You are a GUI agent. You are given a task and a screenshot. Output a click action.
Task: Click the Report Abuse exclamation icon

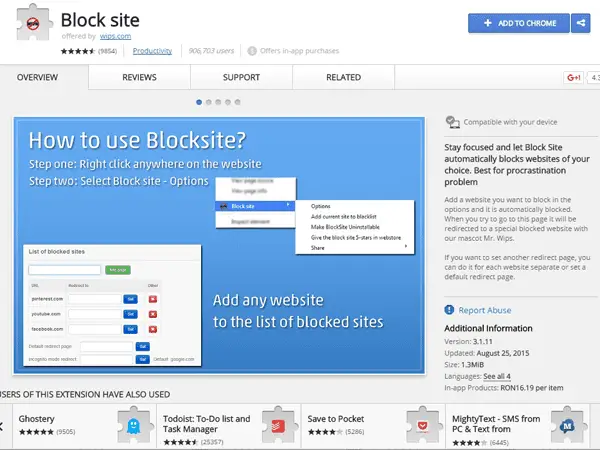click(449, 310)
